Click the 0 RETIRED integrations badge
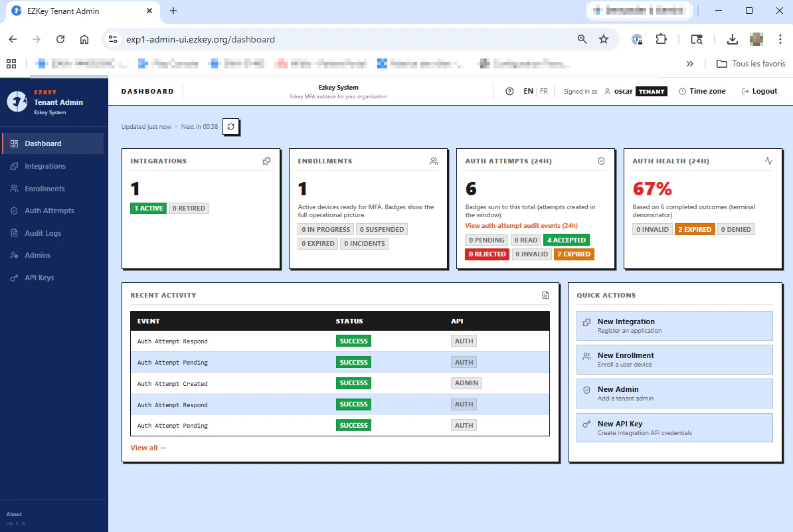This screenshot has height=532, width=793. pyautogui.click(x=189, y=209)
